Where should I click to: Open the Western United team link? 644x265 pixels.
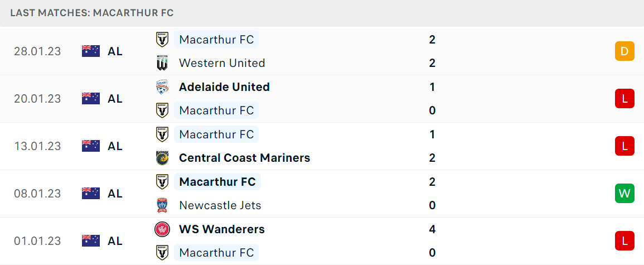(x=222, y=63)
